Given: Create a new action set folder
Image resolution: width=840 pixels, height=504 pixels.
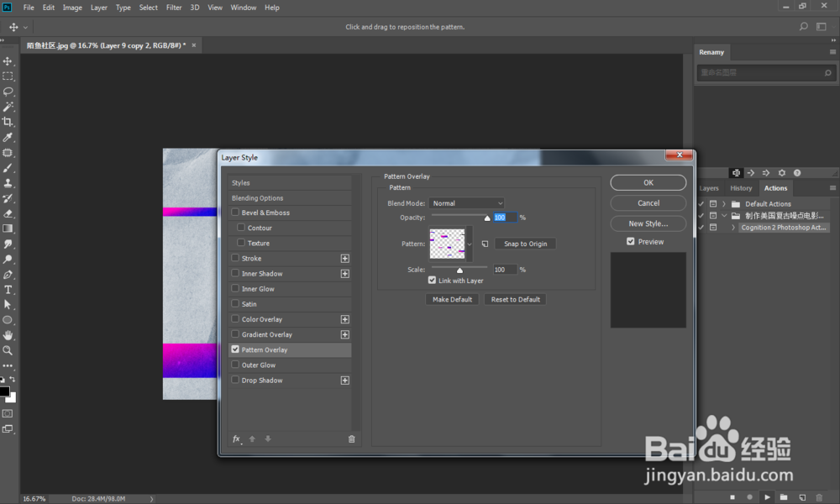Looking at the screenshot, I should click(x=784, y=497).
